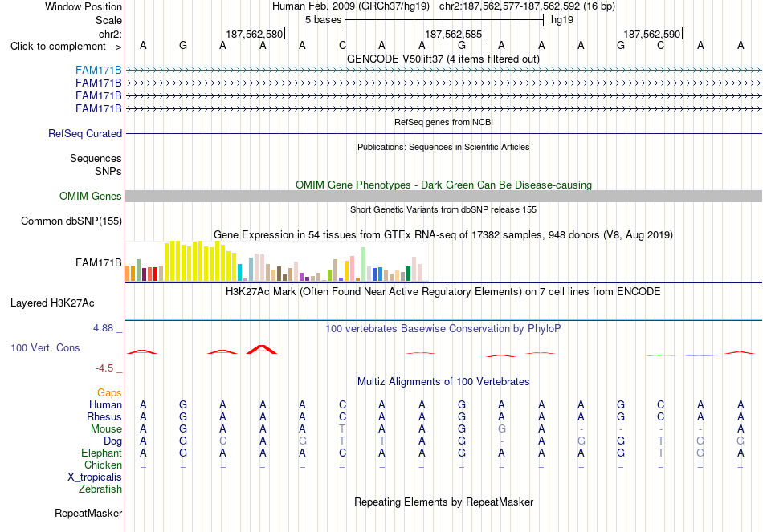Image resolution: width=763 pixels, height=532 pixels.
Task: Click the '5 bases' scale bar
Action: click(444, 20)
